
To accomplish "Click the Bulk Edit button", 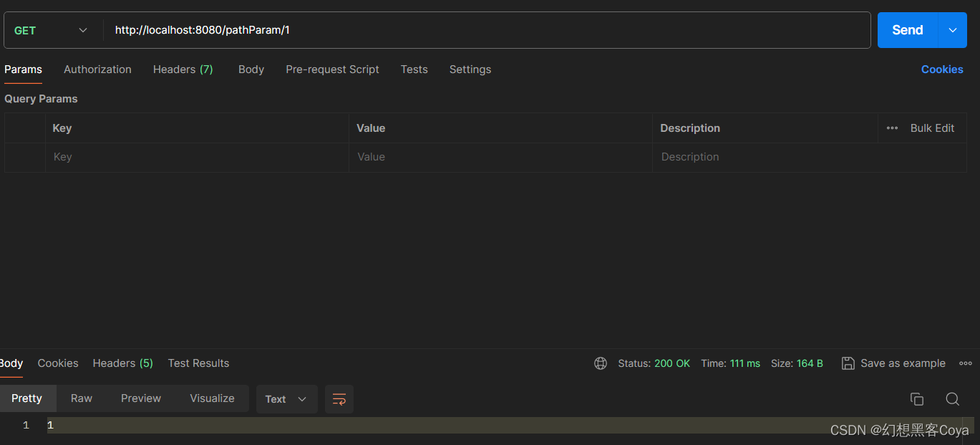I will [x=932, y=128].
